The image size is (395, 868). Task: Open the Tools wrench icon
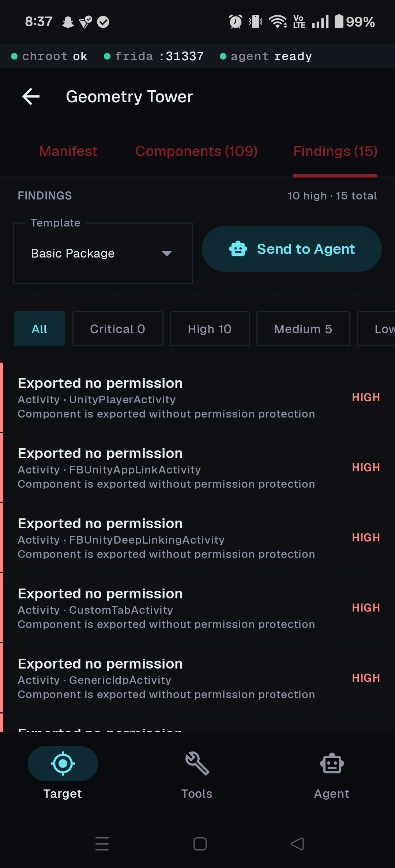click(197, 764)
